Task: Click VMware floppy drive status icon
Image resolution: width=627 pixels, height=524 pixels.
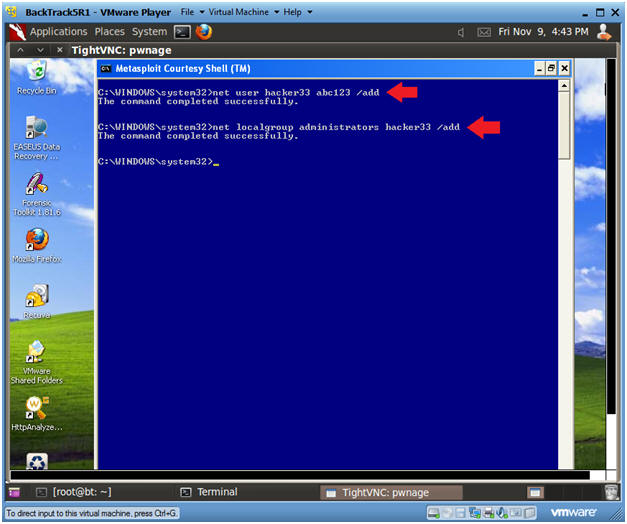Action: point(461,513)
